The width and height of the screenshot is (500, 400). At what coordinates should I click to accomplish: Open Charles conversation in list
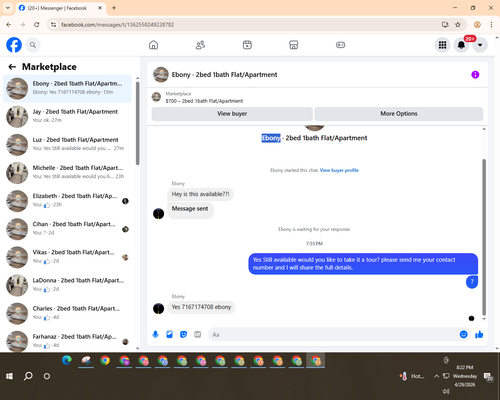point(67,313)
